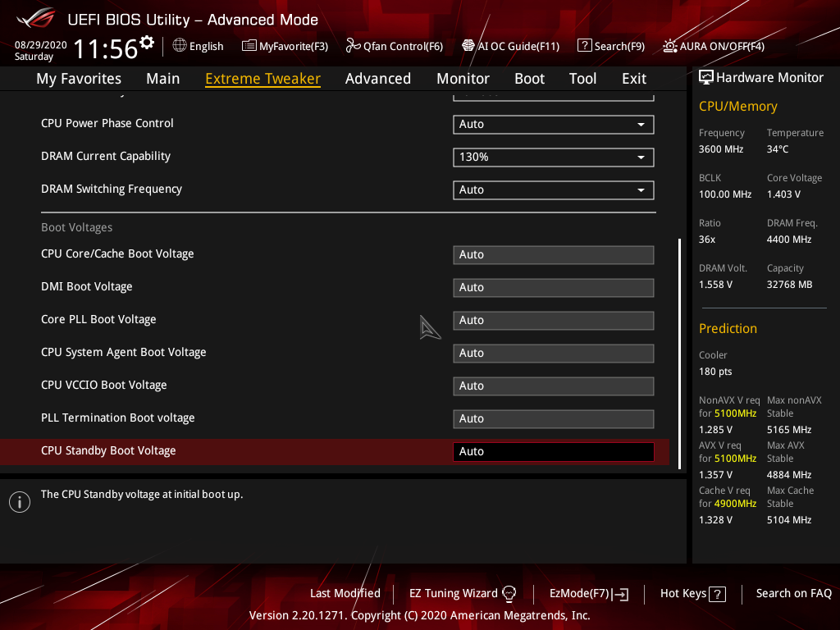
Task: Click the language globe icon
Action: [x=180, y=46]
